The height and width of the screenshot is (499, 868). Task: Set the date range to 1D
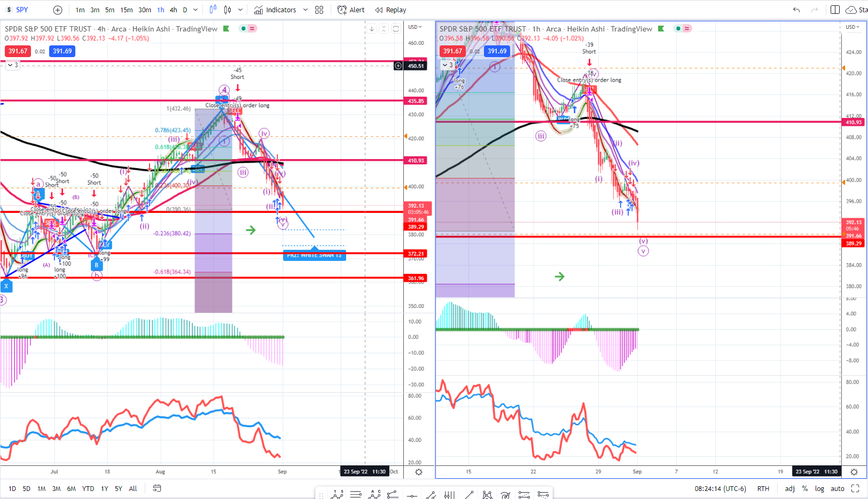(12, 488)
